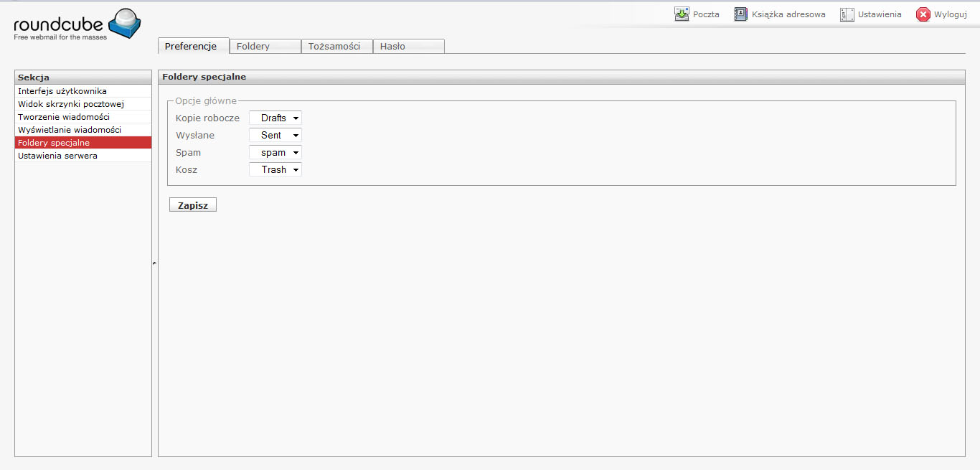
Task: Expand the Kosz Trash dropdown
Action: (x=275, y=169)
